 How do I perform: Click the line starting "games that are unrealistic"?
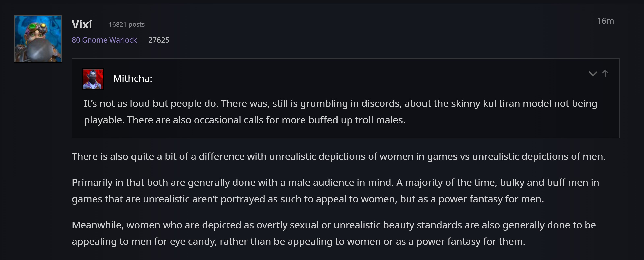pyautogui.click(x=308, y=199)
